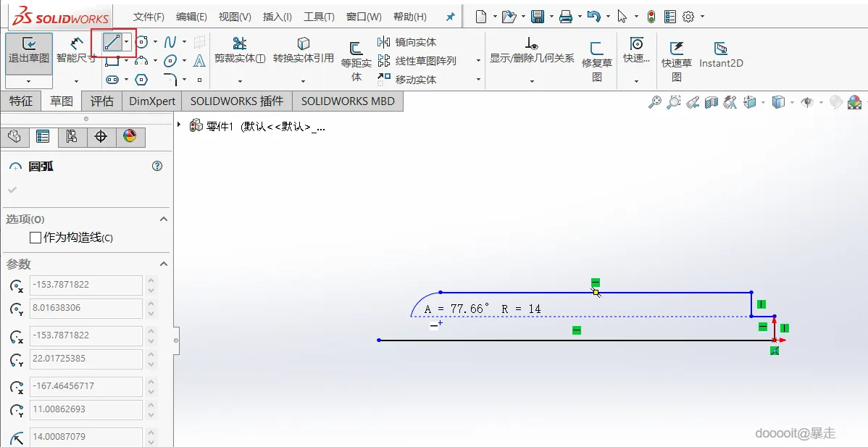Image resolution: width=868 pixels, height=447 pixels.
Task: Open the Options gear icon
Action: [688, 17]
